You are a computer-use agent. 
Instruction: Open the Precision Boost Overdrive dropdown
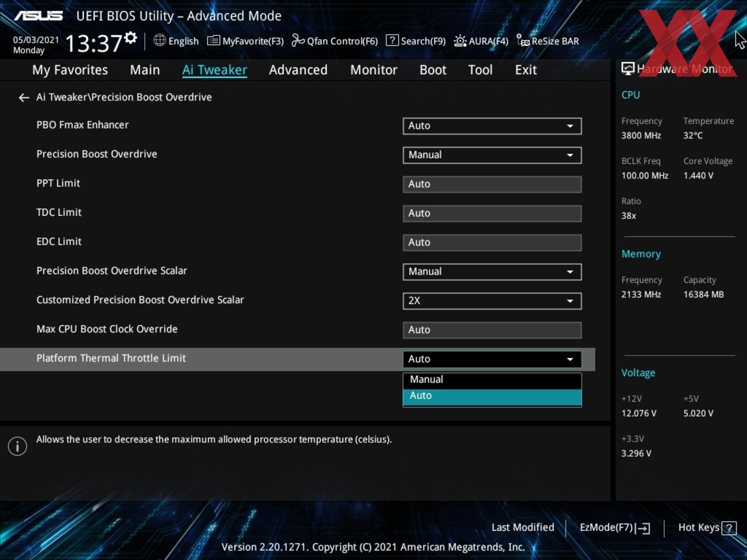point(492,155)
